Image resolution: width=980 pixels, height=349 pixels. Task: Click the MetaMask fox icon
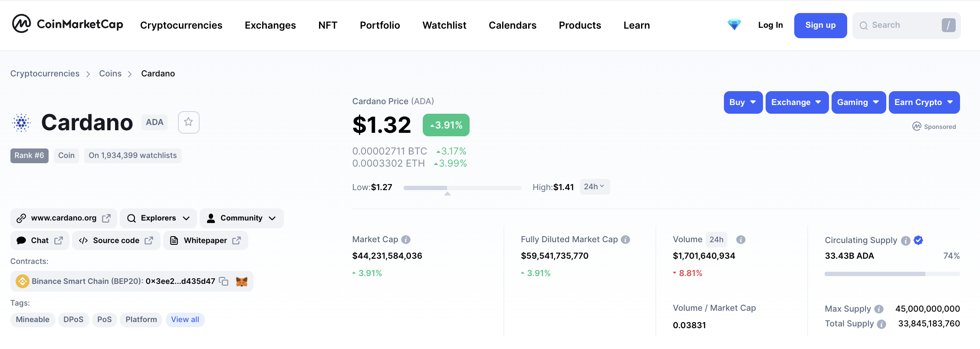coord(242,281)
